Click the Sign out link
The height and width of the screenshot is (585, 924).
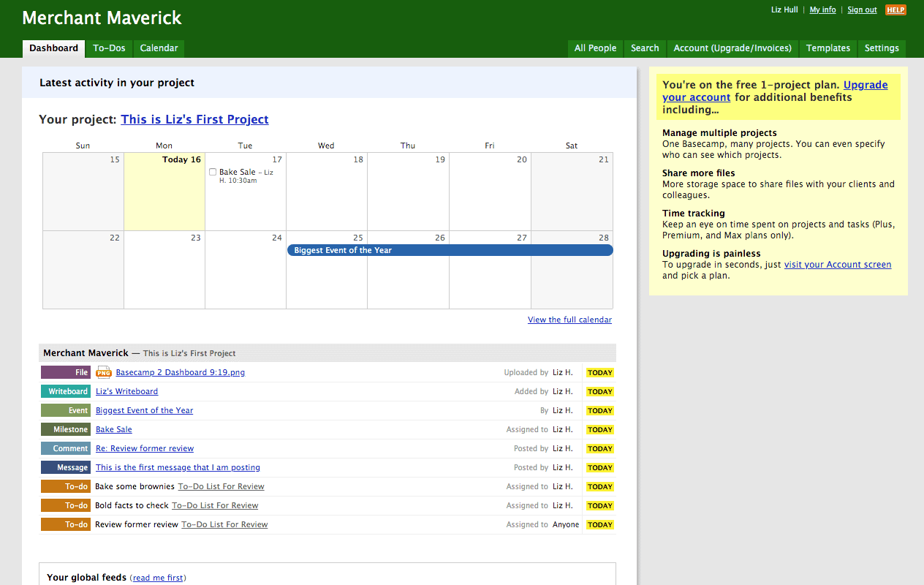coord(862,10)
